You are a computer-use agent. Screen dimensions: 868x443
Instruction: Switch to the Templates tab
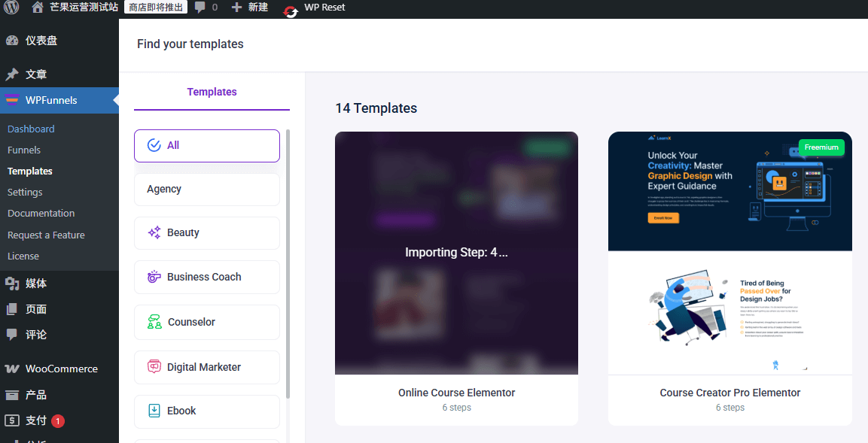[212, 92]
